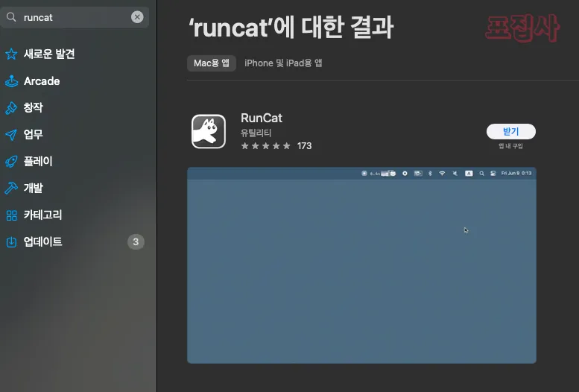Click the hammer icon for 개발
The height and width of the screenshot is (392, 579).
pos(11,188)
